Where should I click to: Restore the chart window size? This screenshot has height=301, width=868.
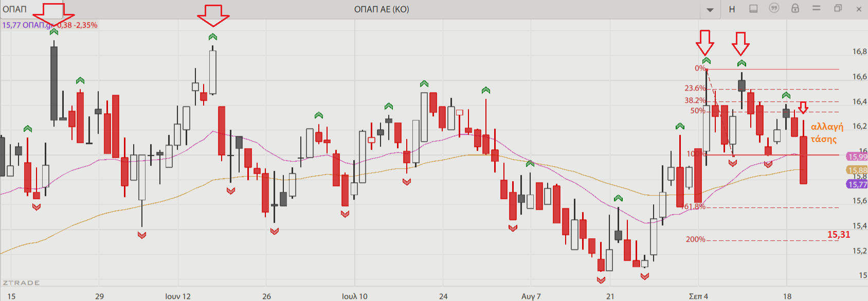(x=838, y=8)
